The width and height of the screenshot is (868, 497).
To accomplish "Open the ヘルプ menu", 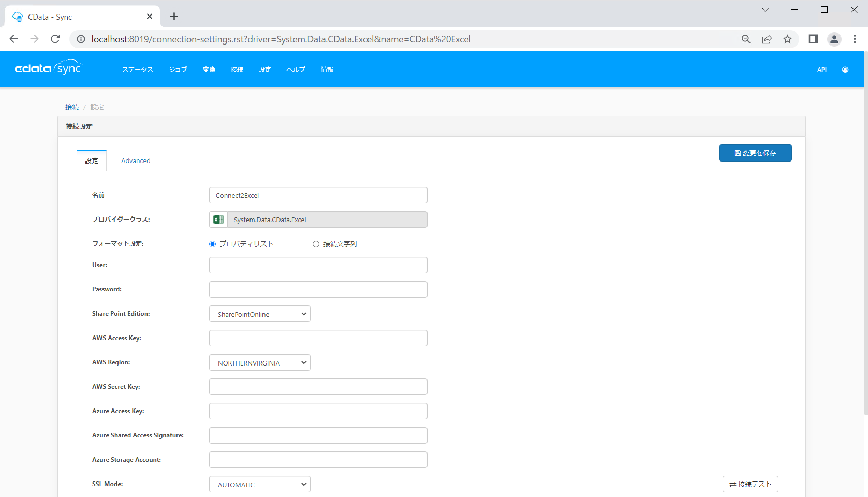I will coord(296,70).
